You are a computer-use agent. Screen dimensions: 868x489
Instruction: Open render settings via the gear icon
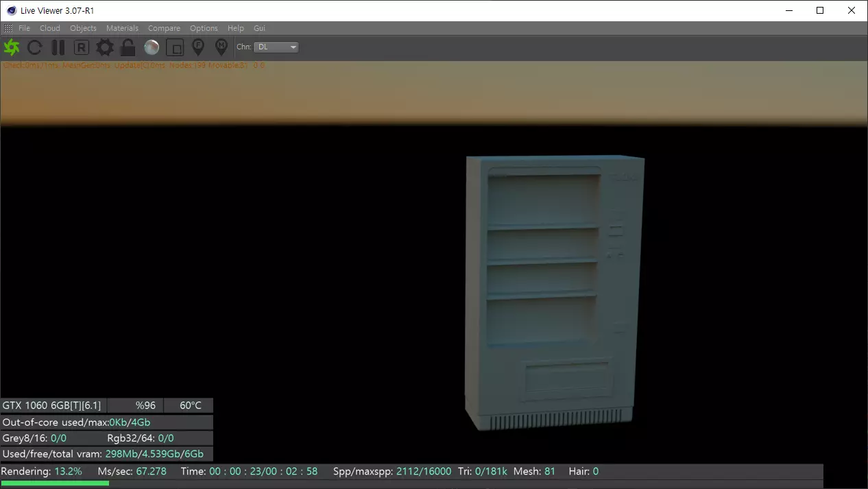coord(105,47)
